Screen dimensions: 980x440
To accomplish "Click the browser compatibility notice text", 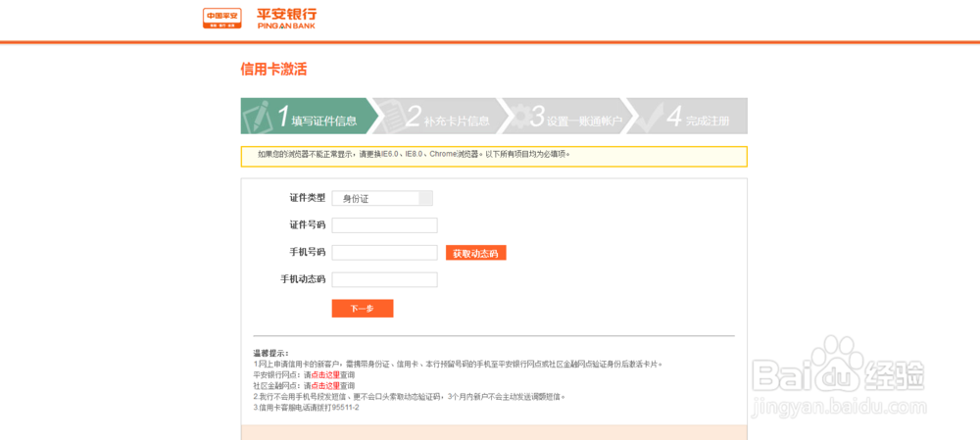I will [415, 154].
